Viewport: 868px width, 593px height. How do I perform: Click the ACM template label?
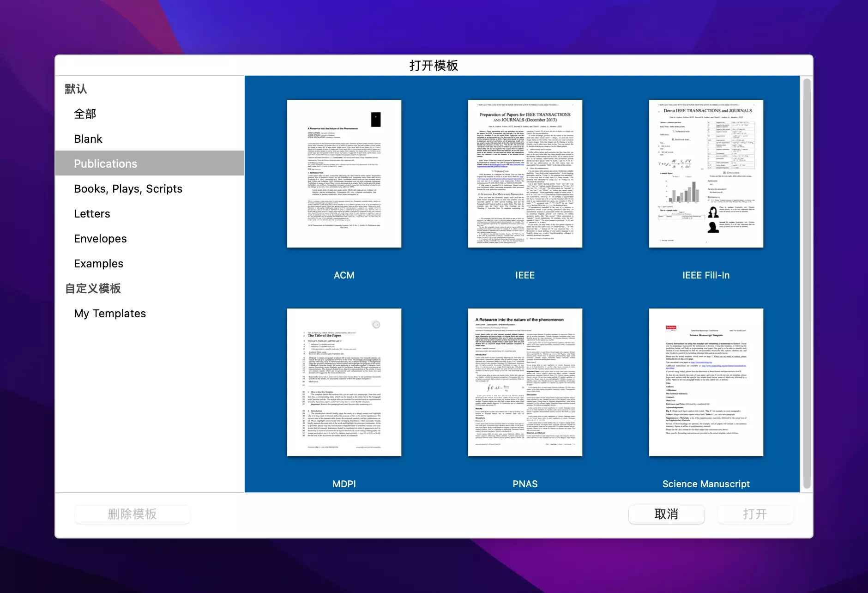click(344, 275)
